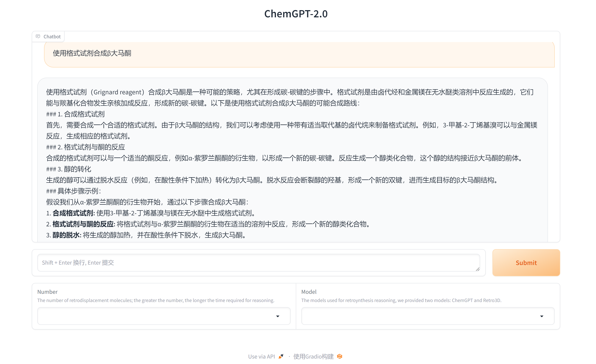The width and height of the screenshot is (596, 364).
Task: Click the user message 使用格式试剂合成β大马酮
Action: 92,53
